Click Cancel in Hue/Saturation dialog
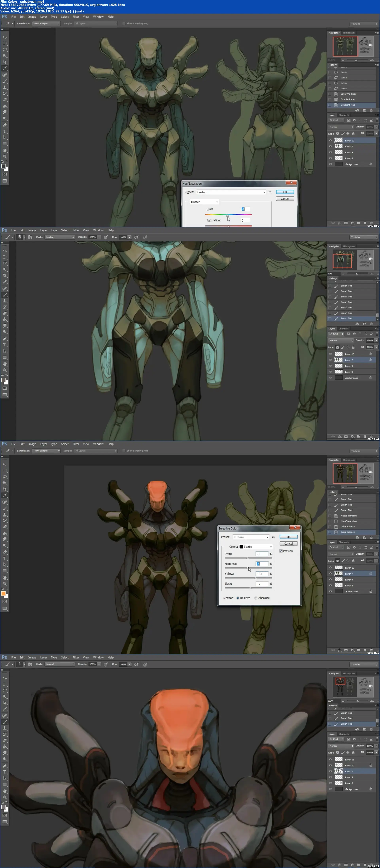 point(285,199)
